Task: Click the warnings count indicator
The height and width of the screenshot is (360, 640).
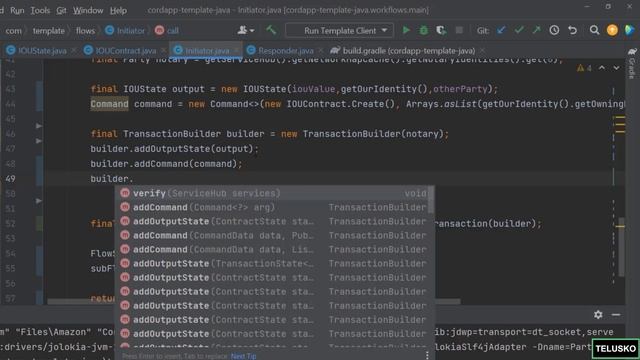Action: tap(584, 68)
